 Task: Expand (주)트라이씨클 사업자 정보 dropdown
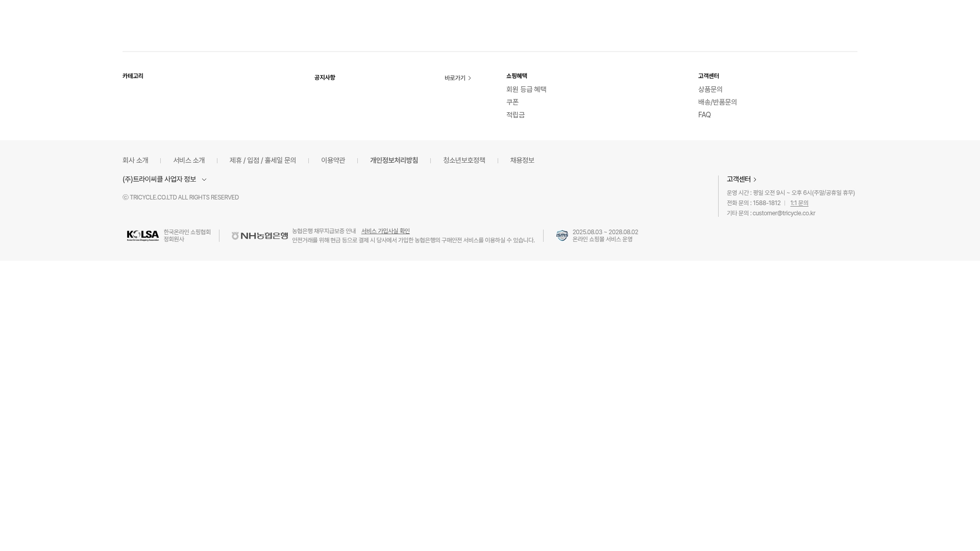pos(164,180)
